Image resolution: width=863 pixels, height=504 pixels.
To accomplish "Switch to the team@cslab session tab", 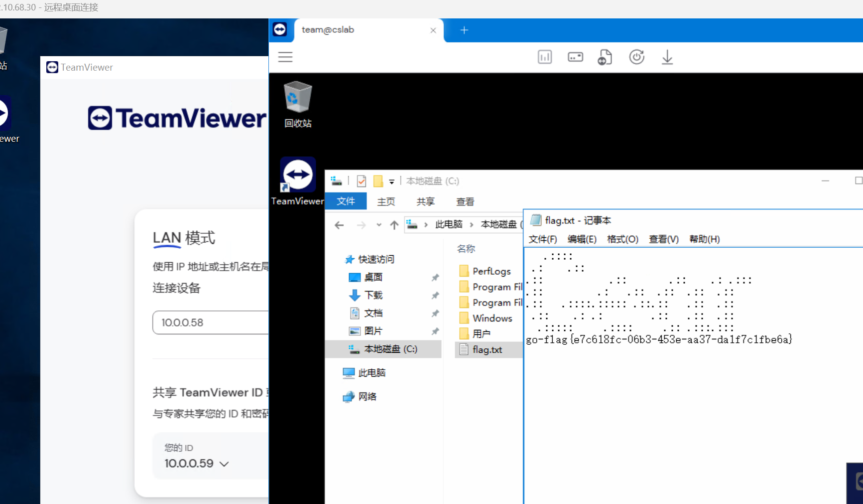I will (369, 30).
